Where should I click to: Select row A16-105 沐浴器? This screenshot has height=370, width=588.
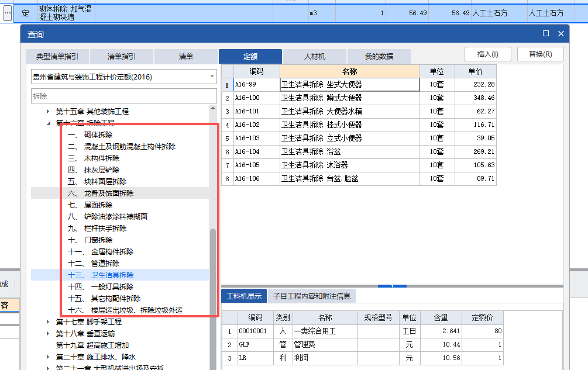pyautogui.click(x=359, y=165)
